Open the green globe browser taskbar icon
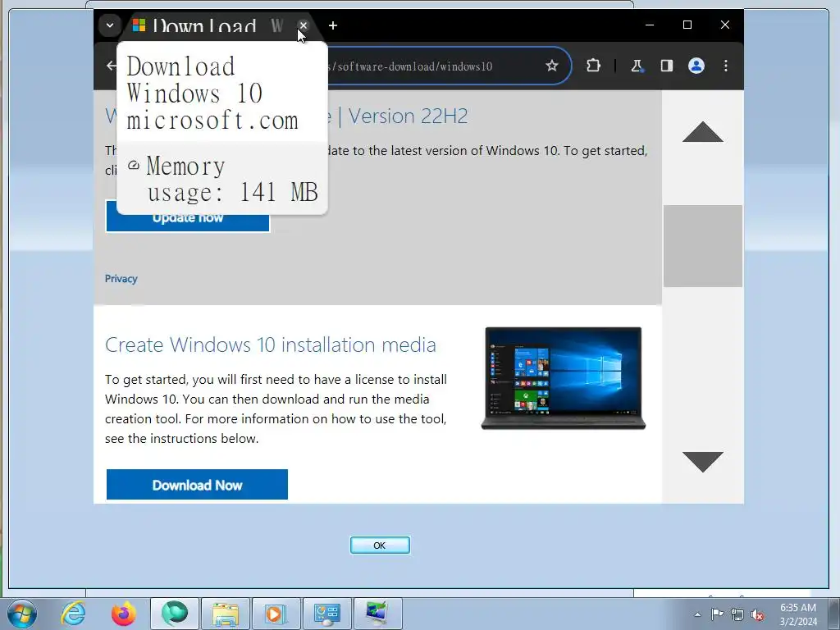This screenshot has height=630, width=840. [x=175, y=614]
